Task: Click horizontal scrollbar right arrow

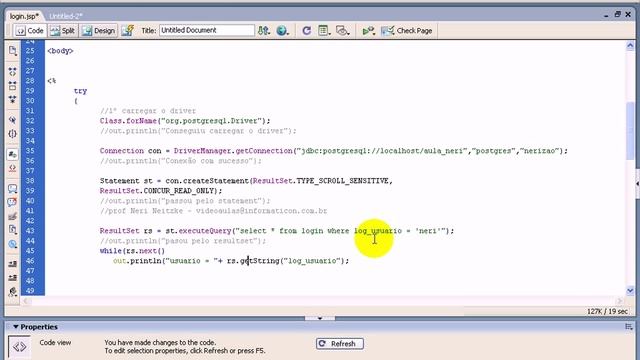Action: click(x=620, y=301)
